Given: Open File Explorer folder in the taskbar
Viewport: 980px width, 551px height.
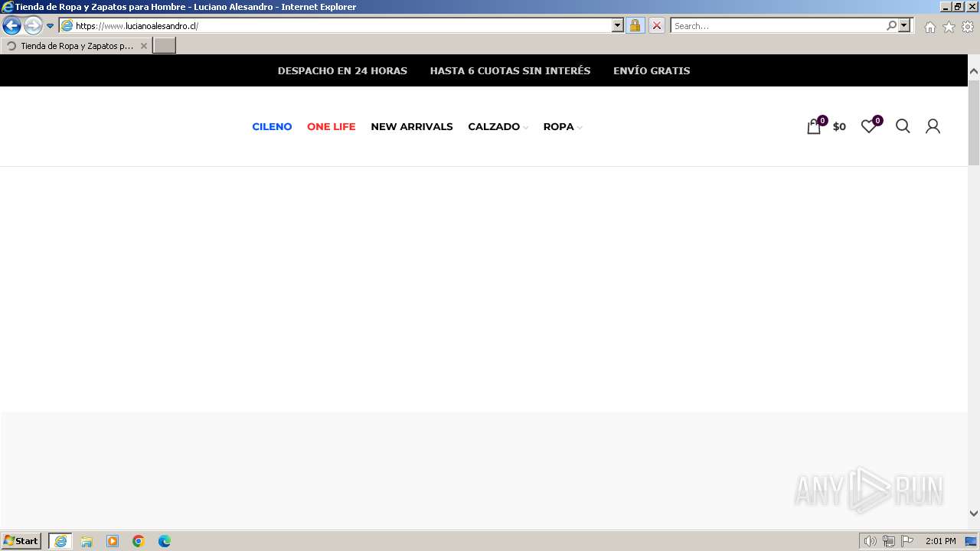Looking at the screenshot, I should (87, 541).
